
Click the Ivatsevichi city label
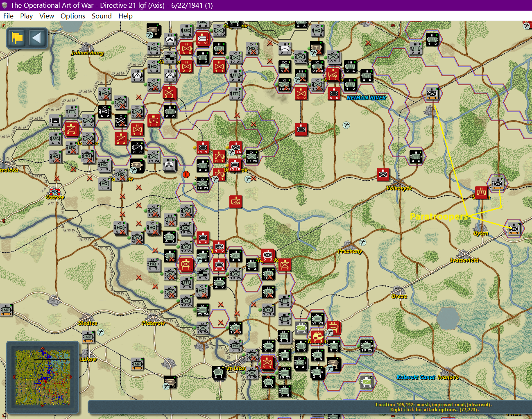(464, 260)
